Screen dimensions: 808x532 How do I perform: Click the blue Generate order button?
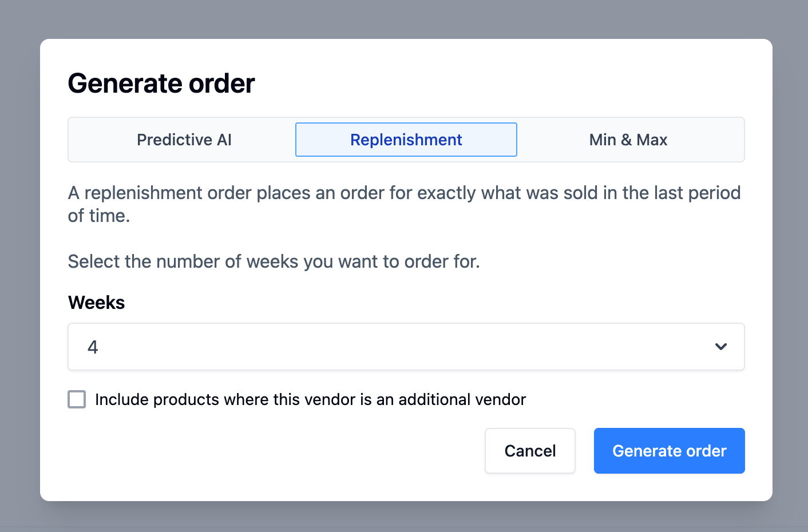(x=669, y=451)
